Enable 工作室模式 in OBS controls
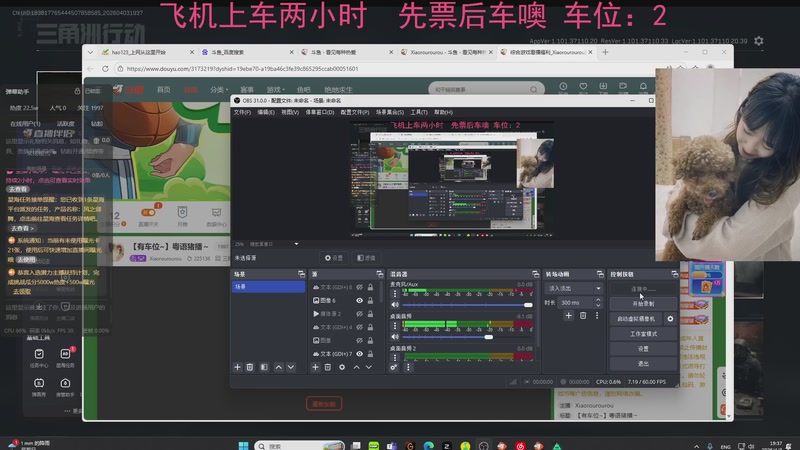 (643, 334)
